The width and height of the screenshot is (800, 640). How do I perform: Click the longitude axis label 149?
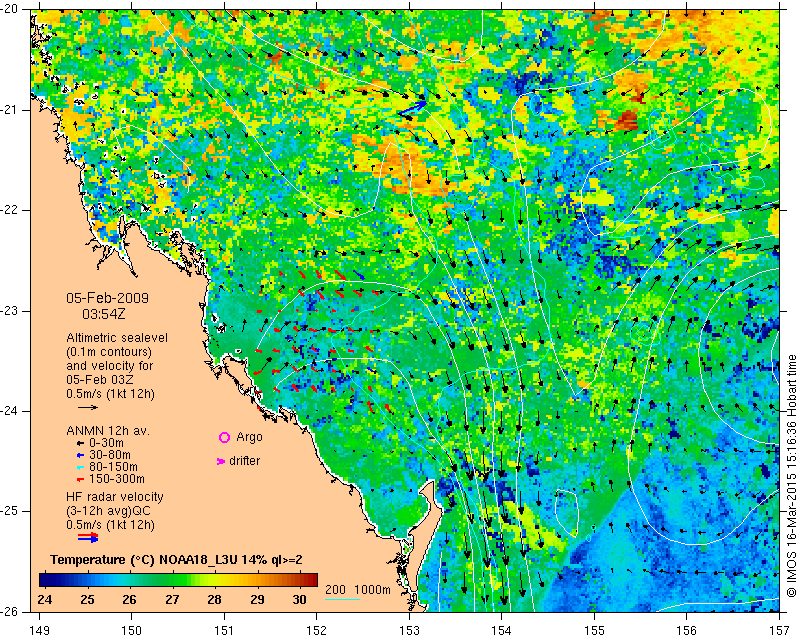pyautogui.click(x=39, y=631)
